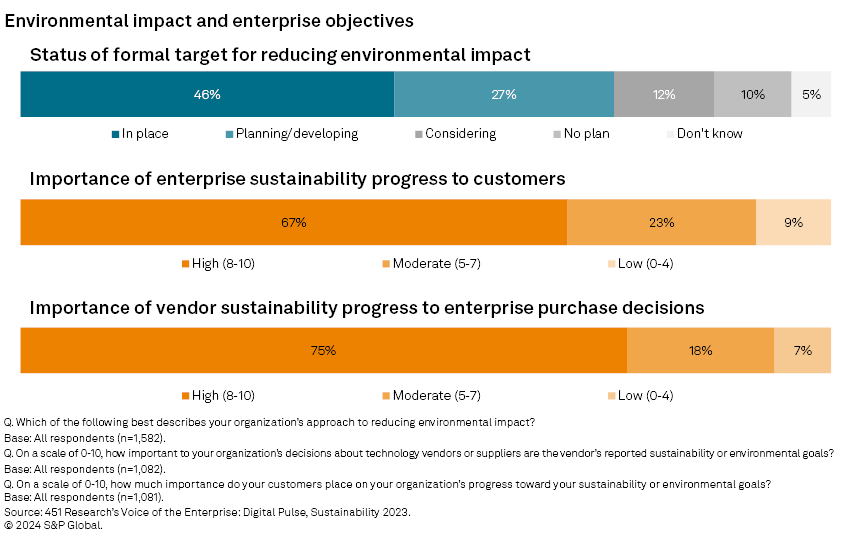850x542 pixels.
Task: Click the '© 2024 S&P Global' footer text
Action: pyautogui.click(x=53, y=525)
